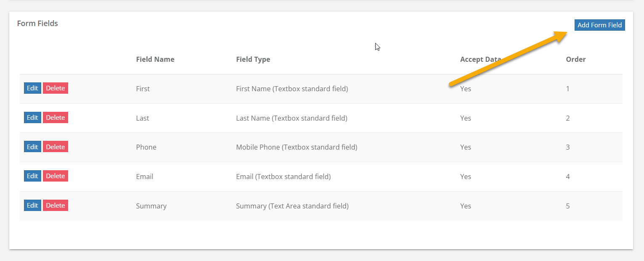Select the 'First' field name cell
Screen dimensions: 644x261
click(143, 89)
